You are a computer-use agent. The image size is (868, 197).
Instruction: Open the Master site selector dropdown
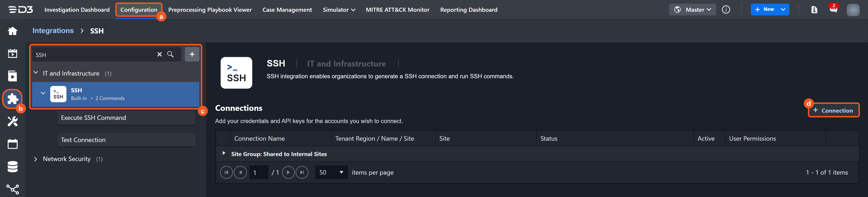692,10
